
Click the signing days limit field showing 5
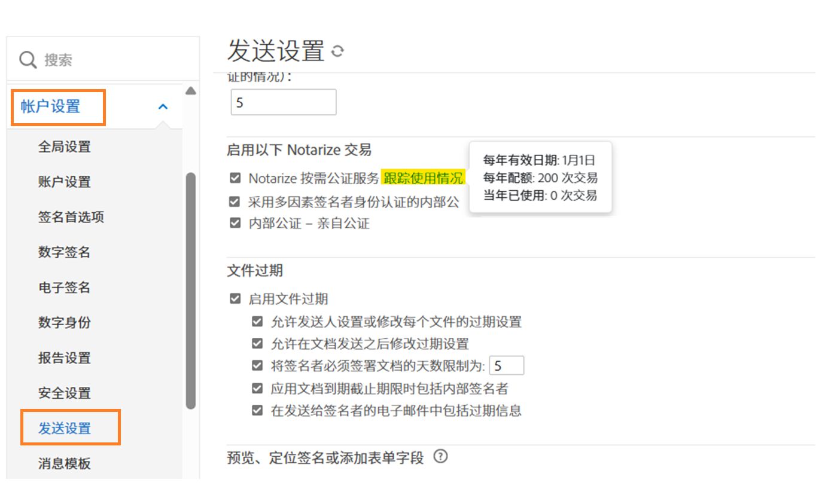click(508, 365)
